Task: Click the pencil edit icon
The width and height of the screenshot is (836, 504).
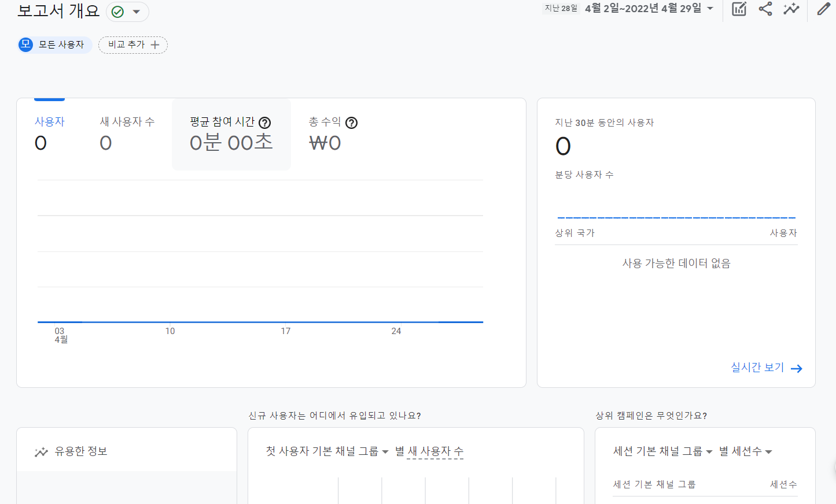Action: click(x=824, y=9)
